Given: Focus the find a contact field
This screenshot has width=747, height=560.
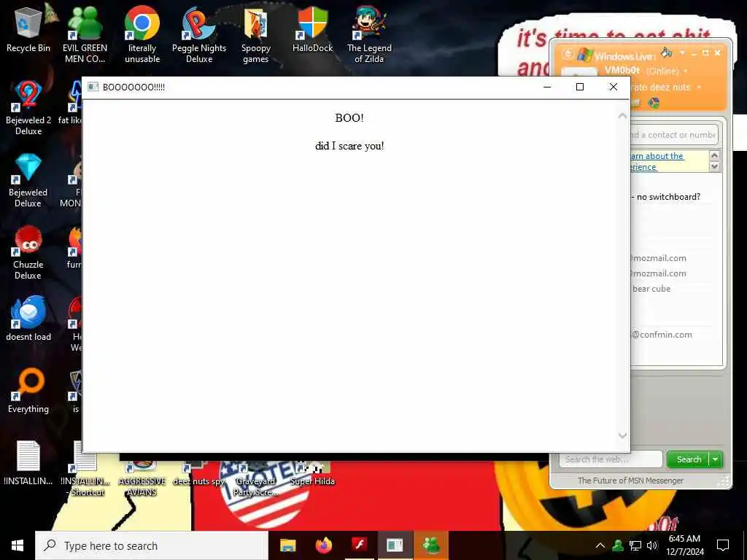Looking at the screenshot, I should [673, 135].
